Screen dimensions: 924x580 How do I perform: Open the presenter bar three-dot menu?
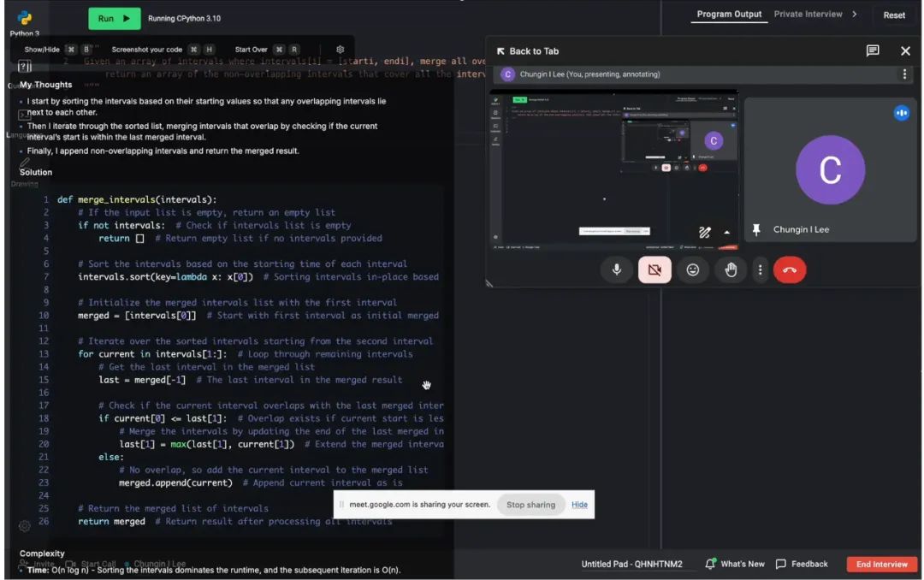[x=904, y=74]
